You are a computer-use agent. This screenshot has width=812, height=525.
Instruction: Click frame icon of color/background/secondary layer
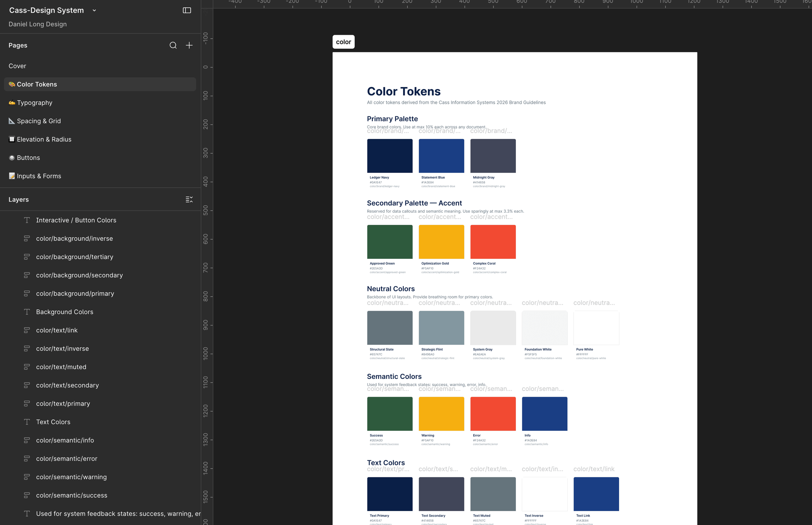(27, 275)
